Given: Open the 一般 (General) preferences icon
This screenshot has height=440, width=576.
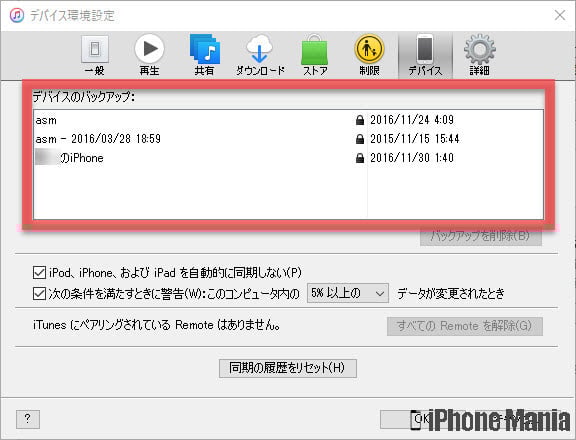Looking at the screenshot, I should [x=95, y=56].
